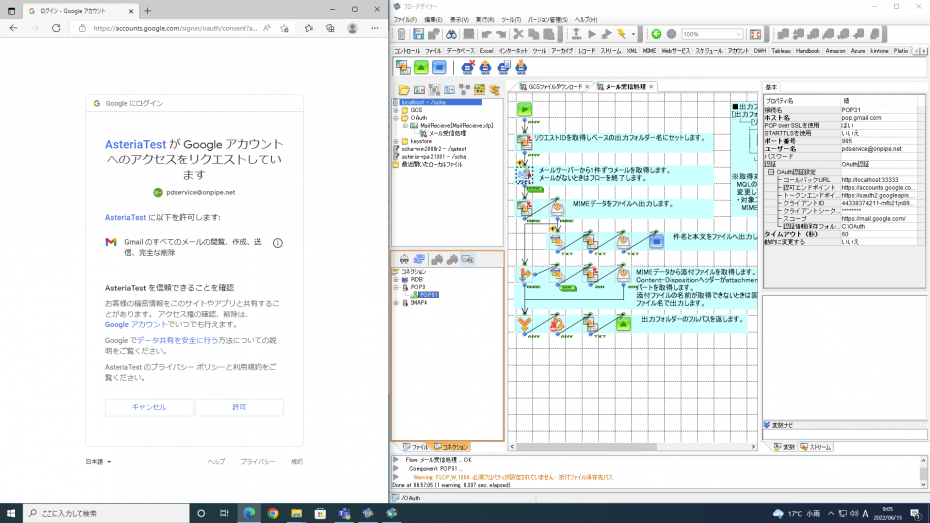
Task: Open the 日本語 language dropdown
Action: 98,461
